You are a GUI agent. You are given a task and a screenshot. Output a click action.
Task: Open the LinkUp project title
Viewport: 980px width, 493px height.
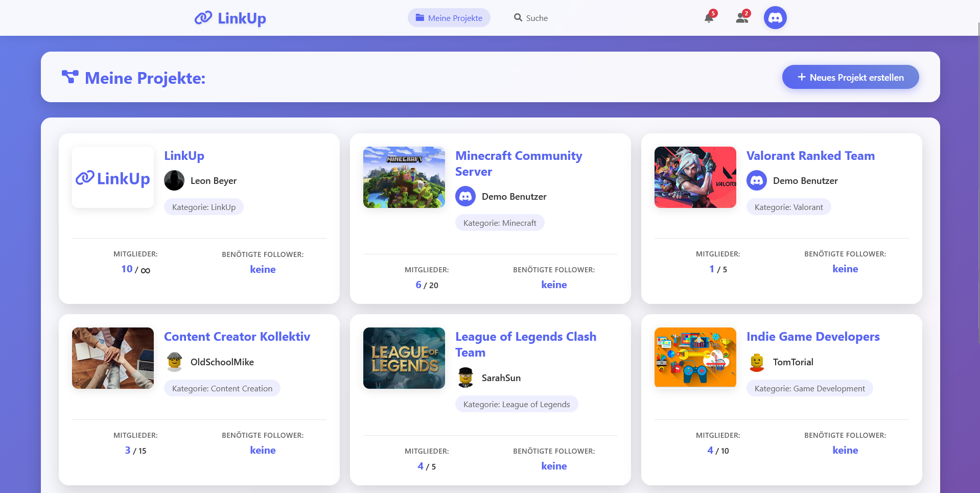[184, 156]
